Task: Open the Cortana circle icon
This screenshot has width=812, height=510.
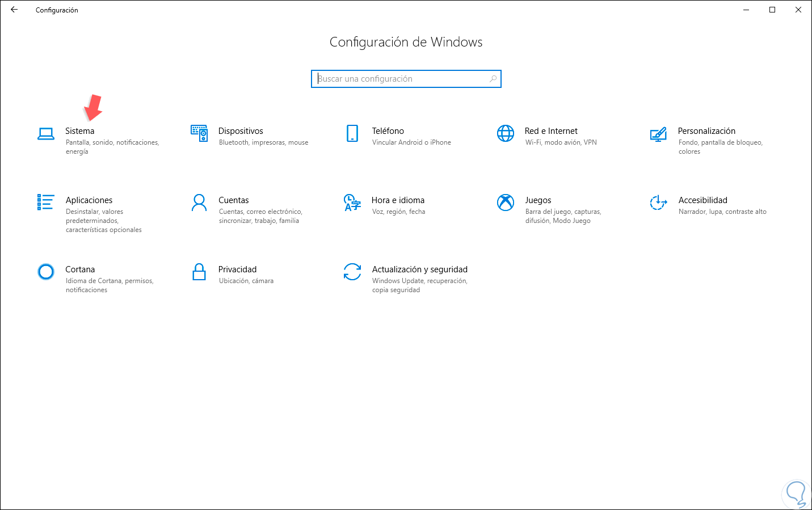Action: tap(46, 272)
